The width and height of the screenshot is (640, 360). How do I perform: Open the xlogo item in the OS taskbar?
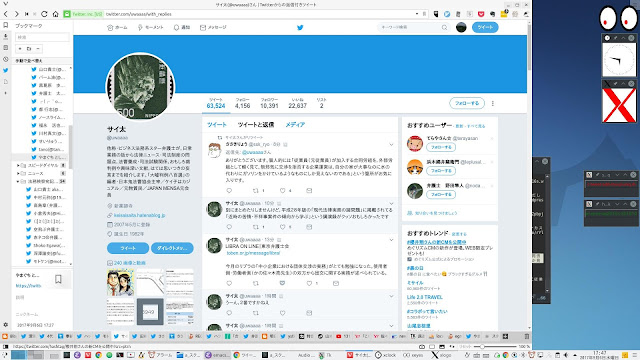(x=442, y=355)
